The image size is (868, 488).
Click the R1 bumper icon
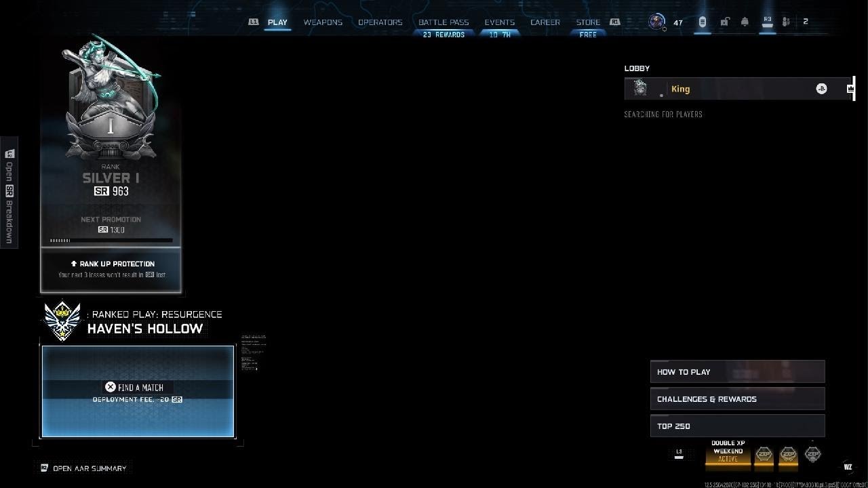pos(615,22)
